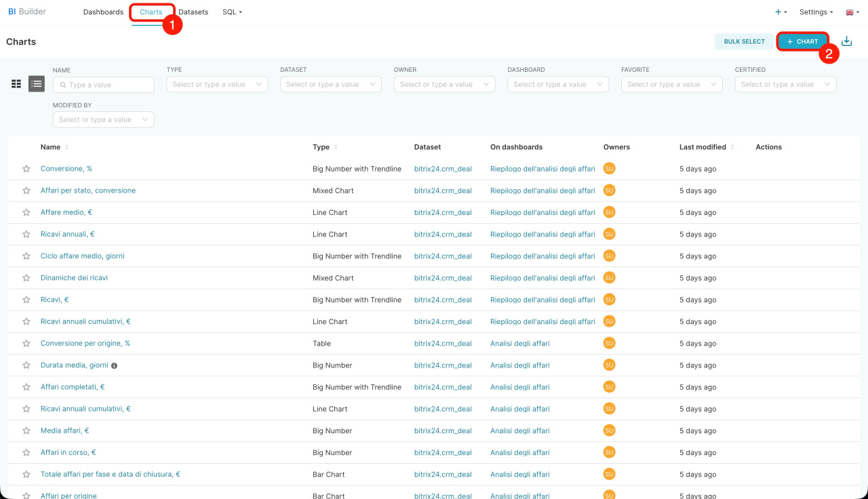Click info icon beside Durata media, giorni
The image size is (868, 499).
(x=114, y=365)
